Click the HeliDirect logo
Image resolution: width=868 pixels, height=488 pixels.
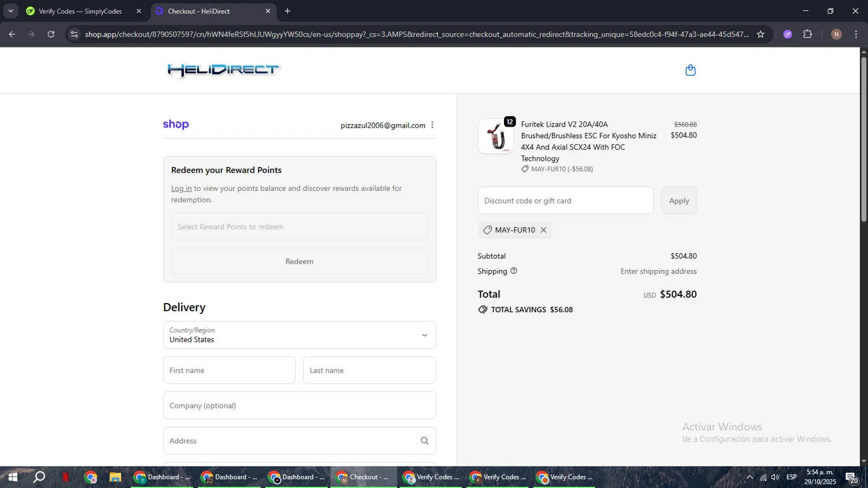tap(223, 71)
